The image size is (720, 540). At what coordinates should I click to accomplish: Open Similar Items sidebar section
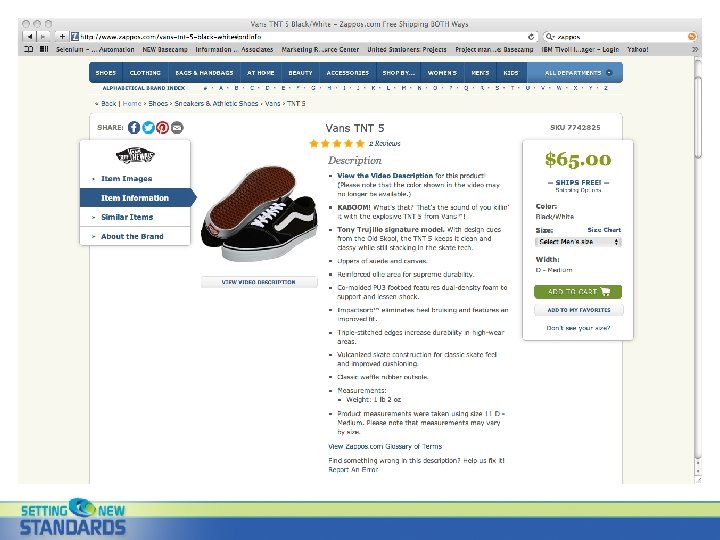click(x=127, y=217)
